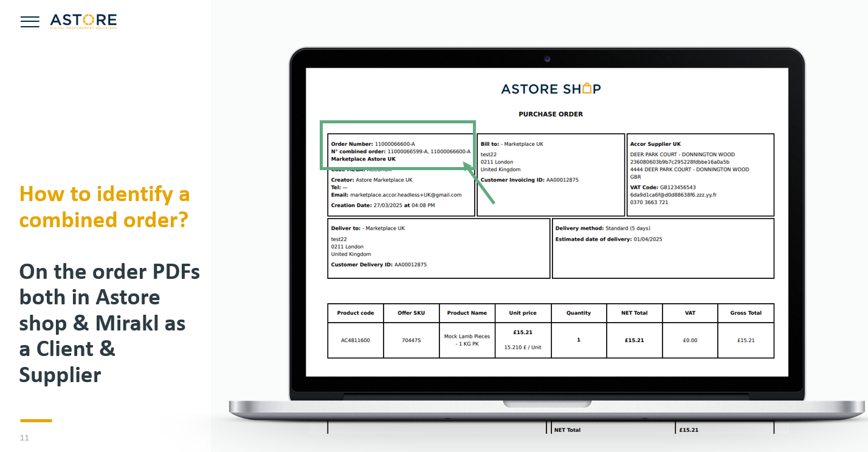Click the marketplace.accor.headless+UK@gmail.com email
Screen dimensions: 868x452
[406, 195]
